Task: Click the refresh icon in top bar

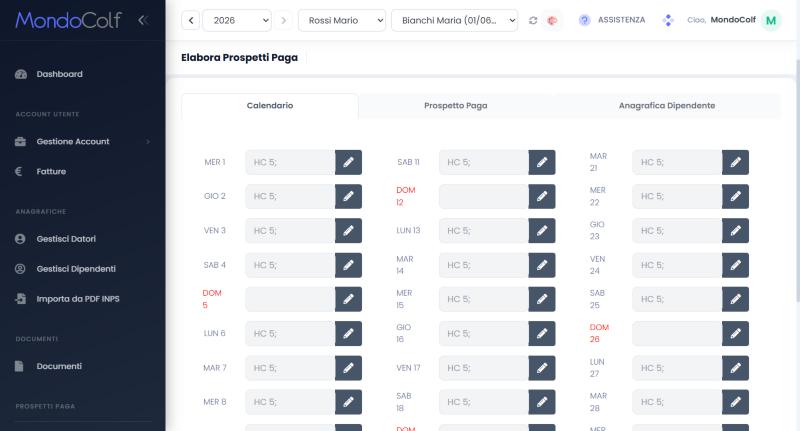Action: [533, 20]
